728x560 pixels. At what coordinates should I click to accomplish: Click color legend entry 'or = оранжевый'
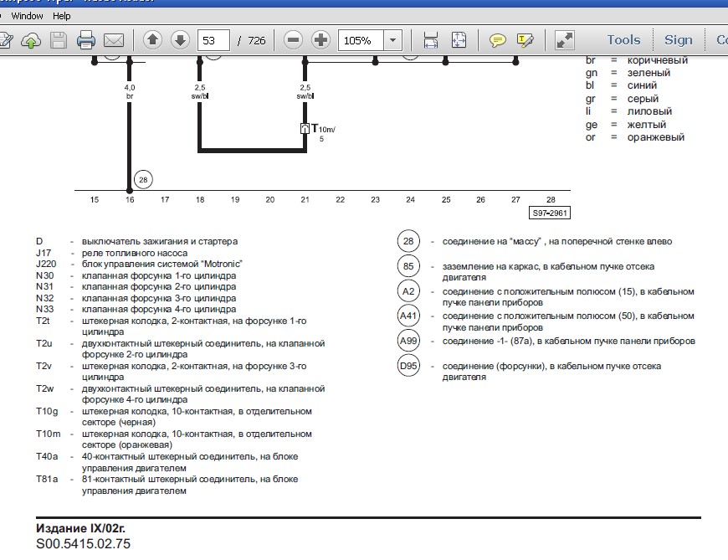pyautogui.click(x=635, y=137)
